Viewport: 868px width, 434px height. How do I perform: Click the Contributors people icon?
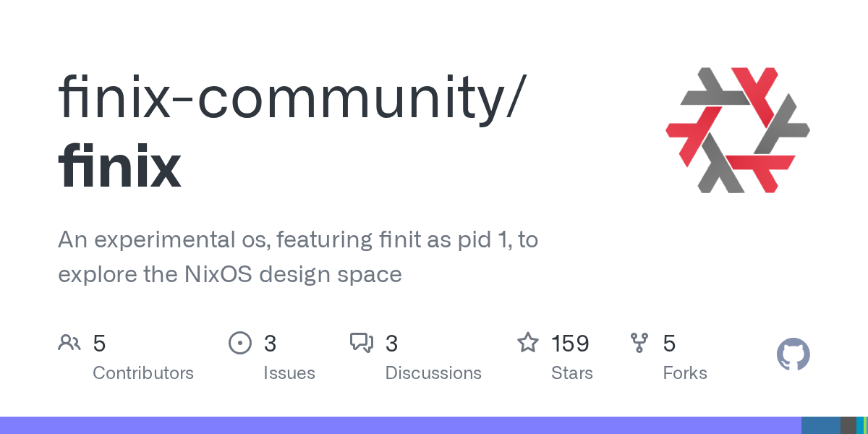69,343
